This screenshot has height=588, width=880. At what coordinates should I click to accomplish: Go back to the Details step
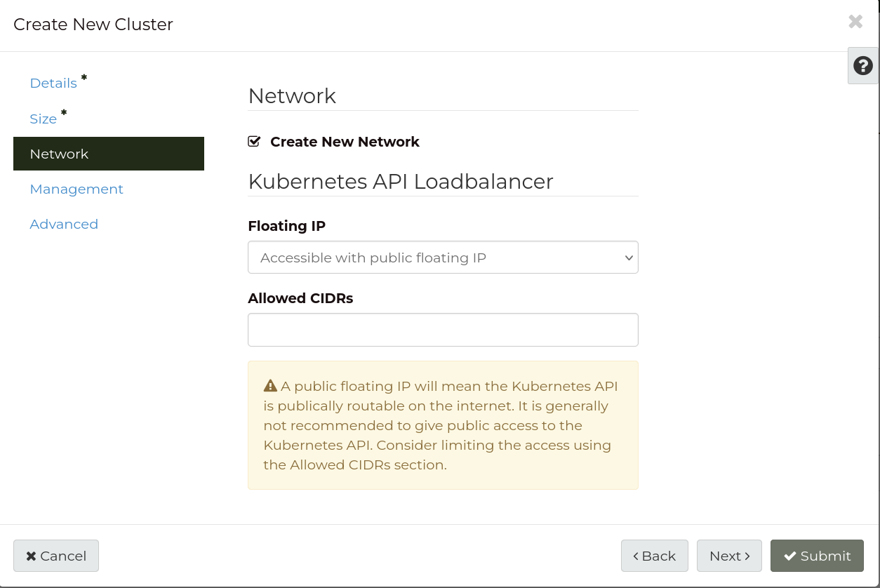[53, 83]
